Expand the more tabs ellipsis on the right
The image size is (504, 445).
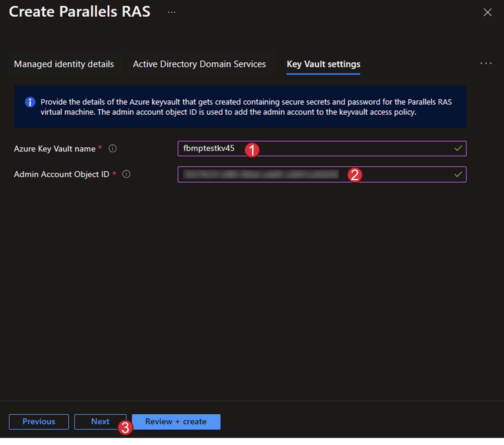pos(485,64)
